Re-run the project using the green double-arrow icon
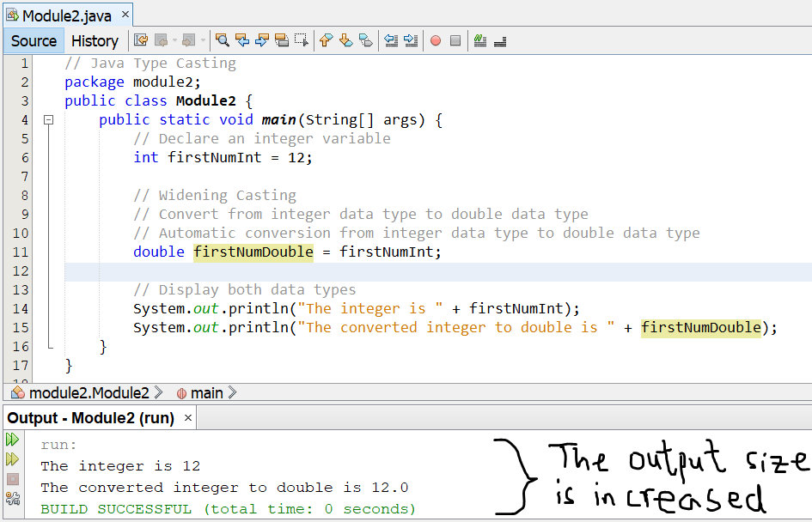This screenshot has height=522, width=812. click(x=12, y=440)
